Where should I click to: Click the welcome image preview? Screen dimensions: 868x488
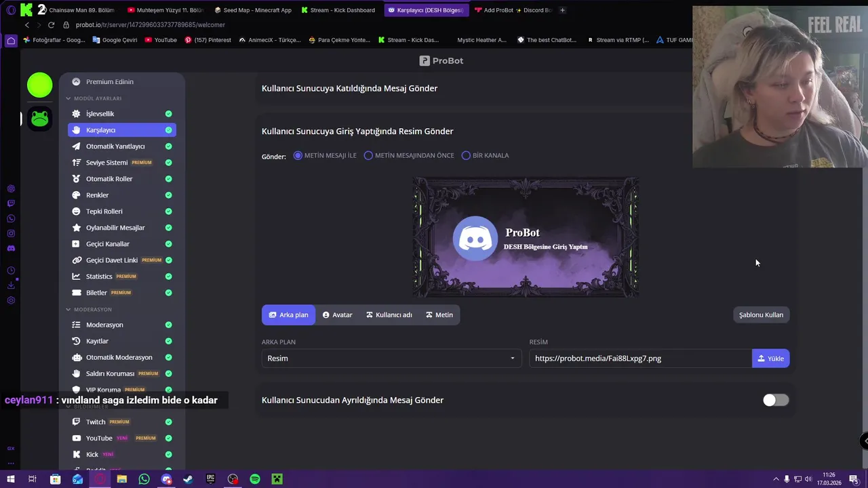click(x=526, y=237)
